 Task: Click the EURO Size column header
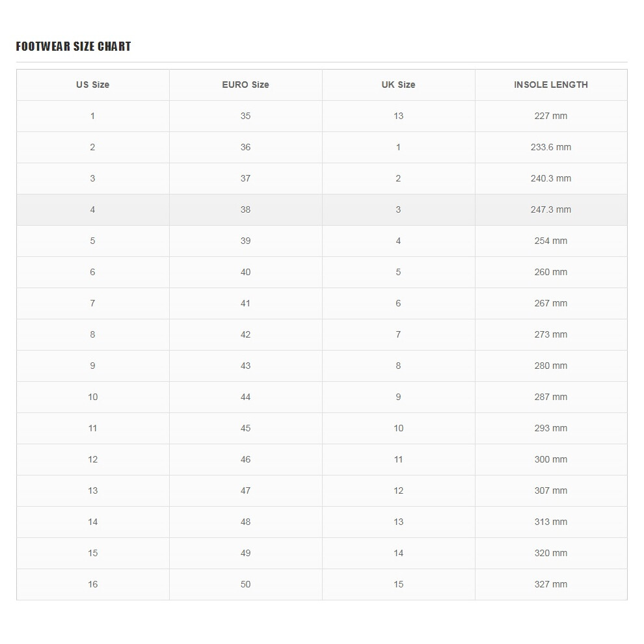(246, 85)
